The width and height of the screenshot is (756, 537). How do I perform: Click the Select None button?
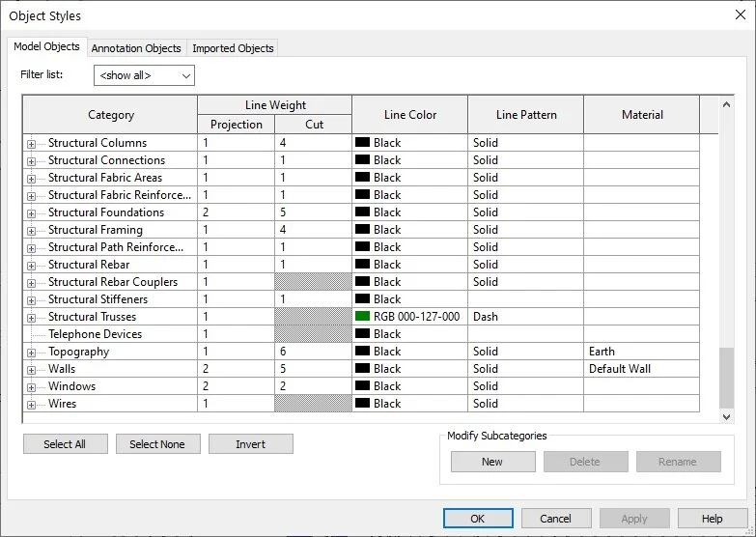click(157, 444)
